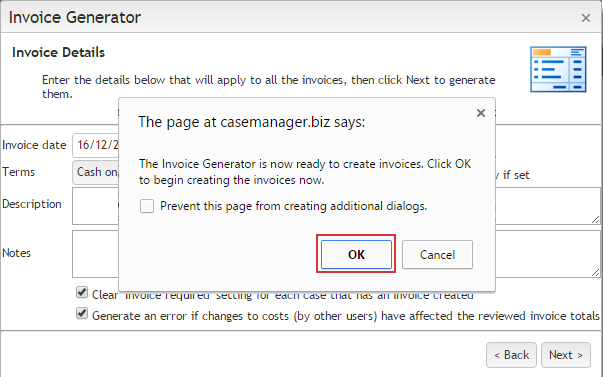The width and height of the screenshot is (603, 377).
Task: Click the 'Description' label
Action: (32, 204)
